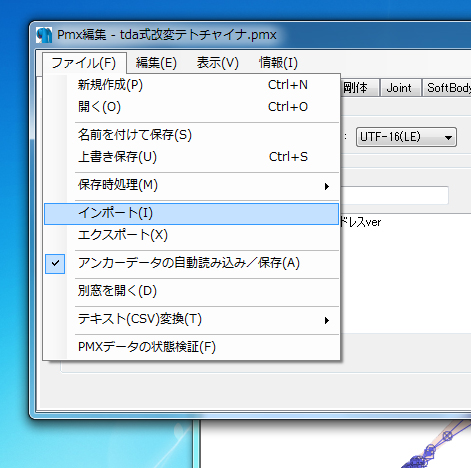Viewport: 471px width, 468px height.
Task: Click 名前を付けて保存(S) entry
Action: click(x=191, y=135)
